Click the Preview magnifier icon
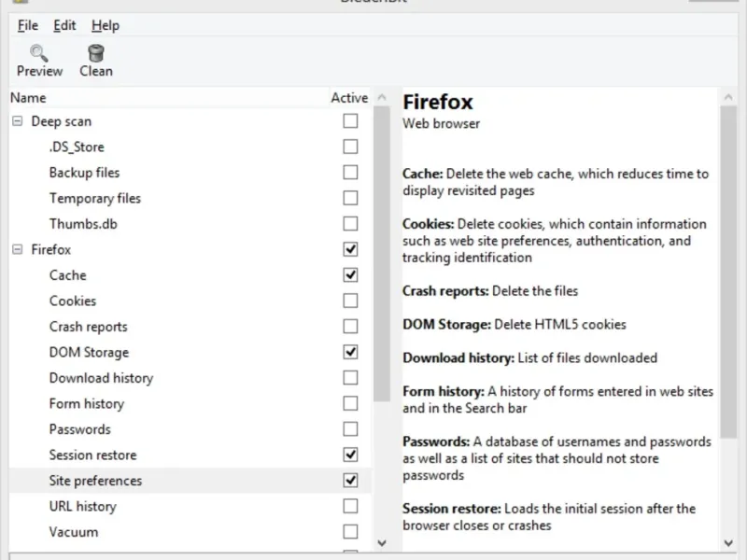Viewport: 747px width, 560px height. click(x=39, y=53)
